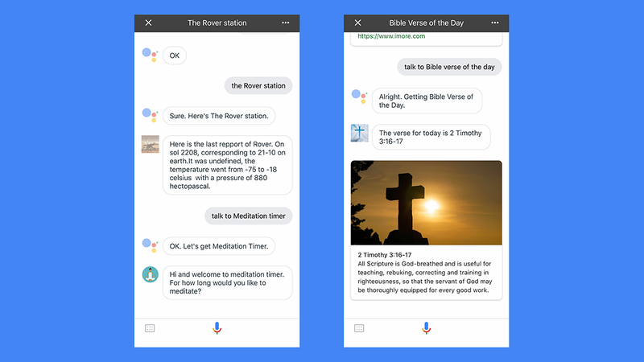Screen dimensions: 644x362
Task: Click 'Bible Verse of the Day' header title
Action: tap(427, 23)
